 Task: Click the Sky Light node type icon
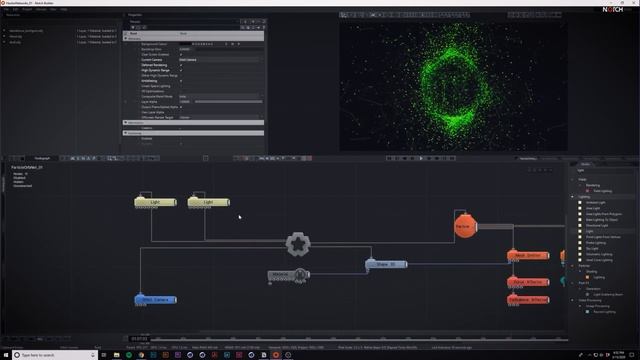580,248
